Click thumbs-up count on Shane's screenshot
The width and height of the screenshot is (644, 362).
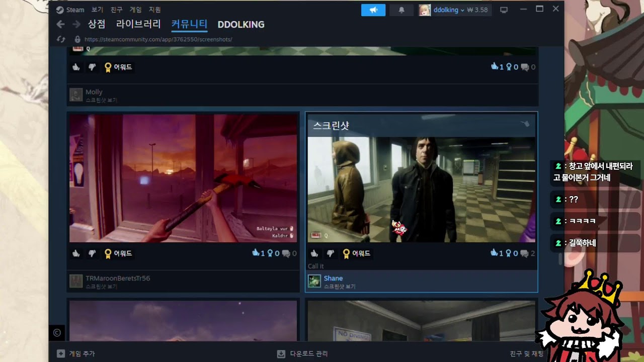point(497,253)
